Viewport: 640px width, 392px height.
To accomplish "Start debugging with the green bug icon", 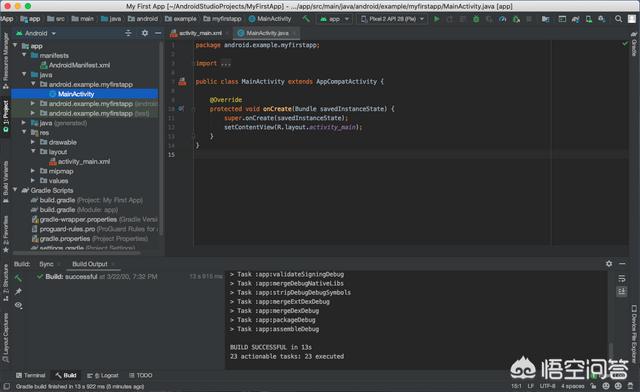I will (x=476, y=19).
